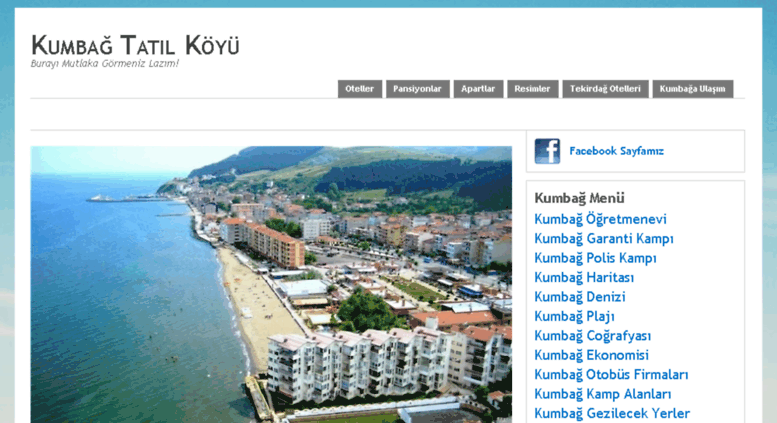The image size is (777, 423).
Task: Open the Resimler menu item
Action: (532, 89)
